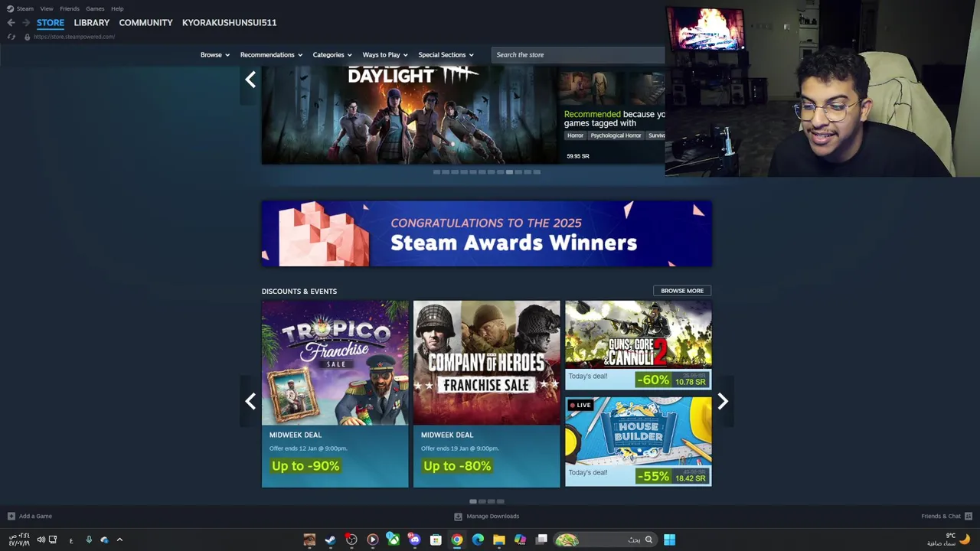The image size is (980, 551).
Task: Reload the store page
Action: (11, 37)
